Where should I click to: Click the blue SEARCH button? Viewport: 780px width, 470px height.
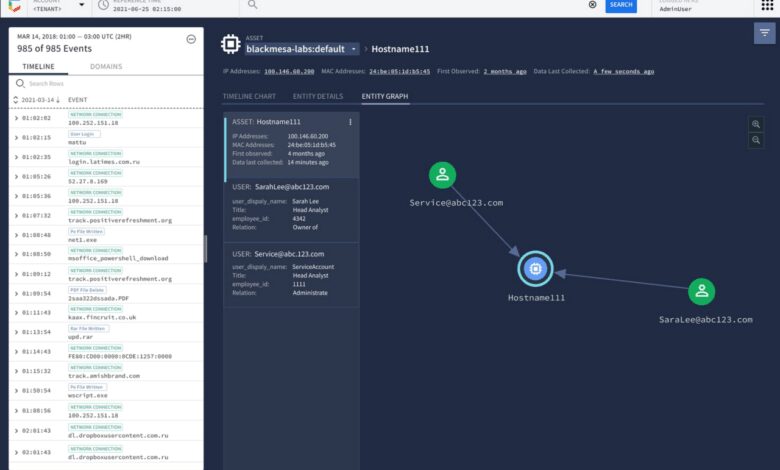coord(621,5)
